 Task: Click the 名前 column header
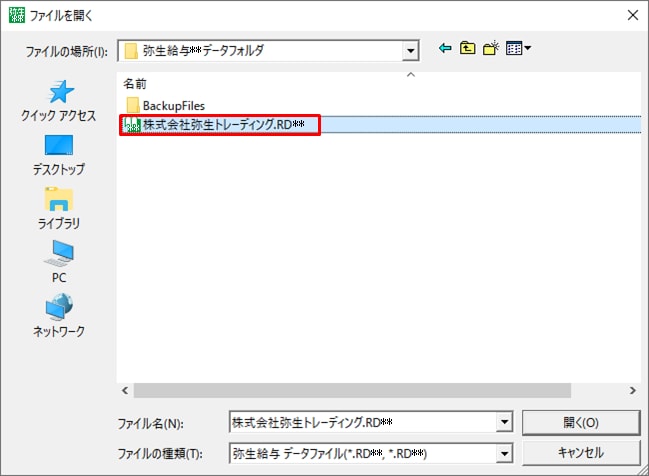tap(135, 84)
